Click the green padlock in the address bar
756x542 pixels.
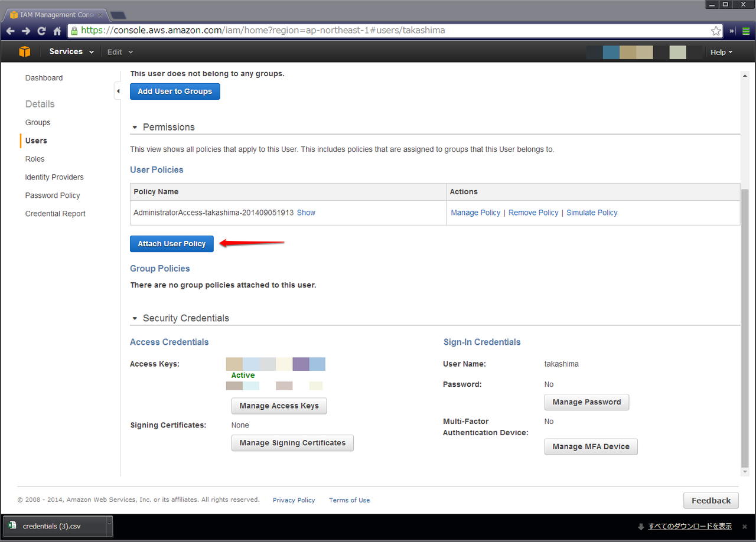(x=74, y=31)
